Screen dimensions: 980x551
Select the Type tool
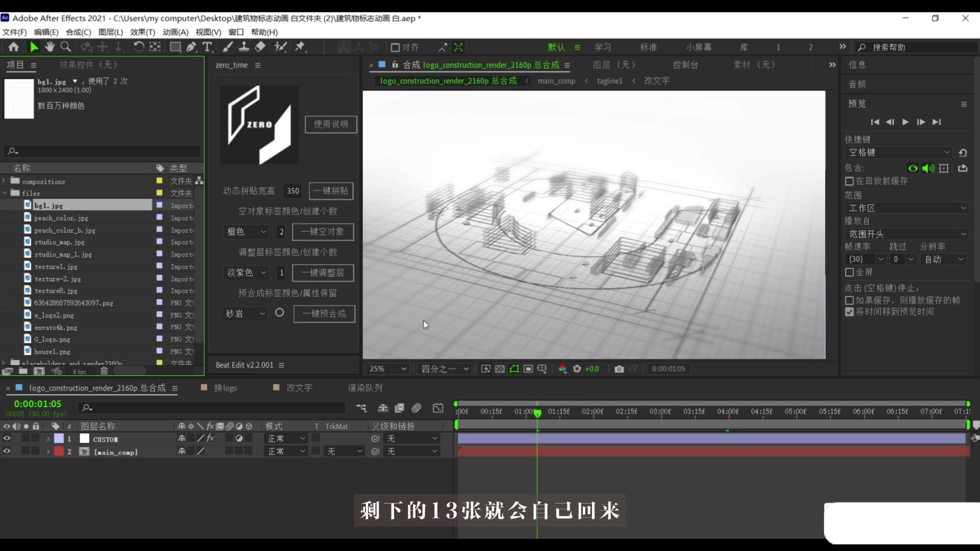[x=207, y=47]
